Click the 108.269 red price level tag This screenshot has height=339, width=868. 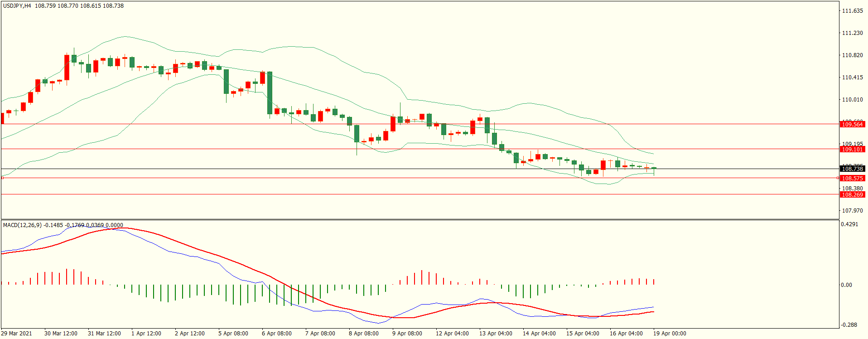852,194
